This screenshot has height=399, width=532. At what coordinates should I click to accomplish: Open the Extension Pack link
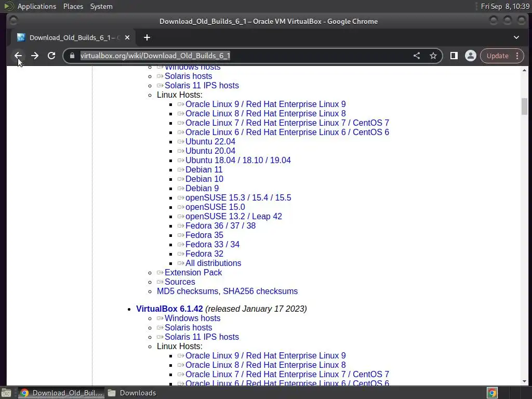(x=193, y=272)
